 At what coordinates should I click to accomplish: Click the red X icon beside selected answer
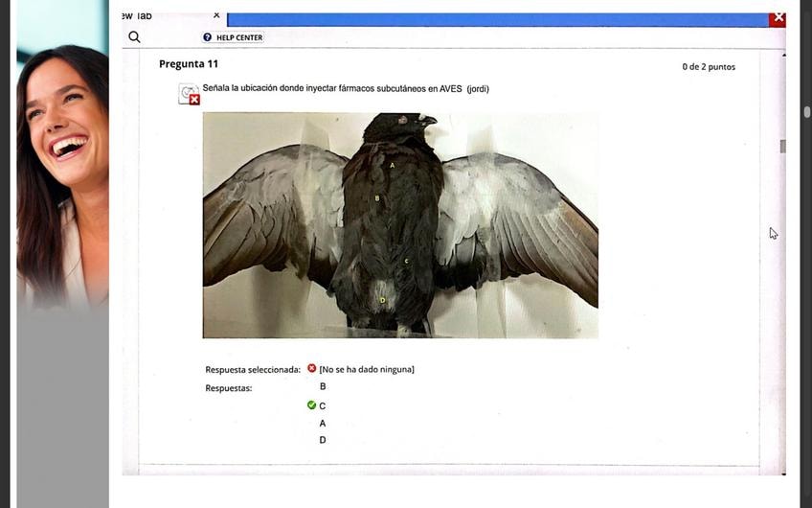click(312, 368)
